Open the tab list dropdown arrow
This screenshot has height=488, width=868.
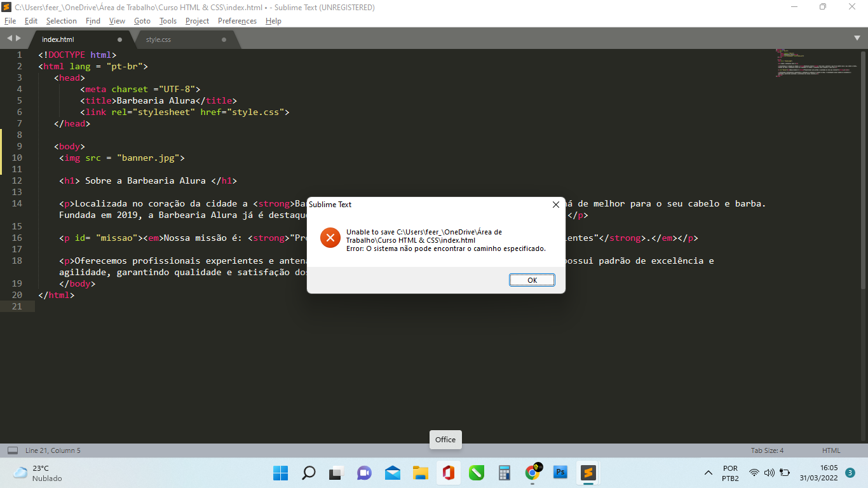click(857, 39)
